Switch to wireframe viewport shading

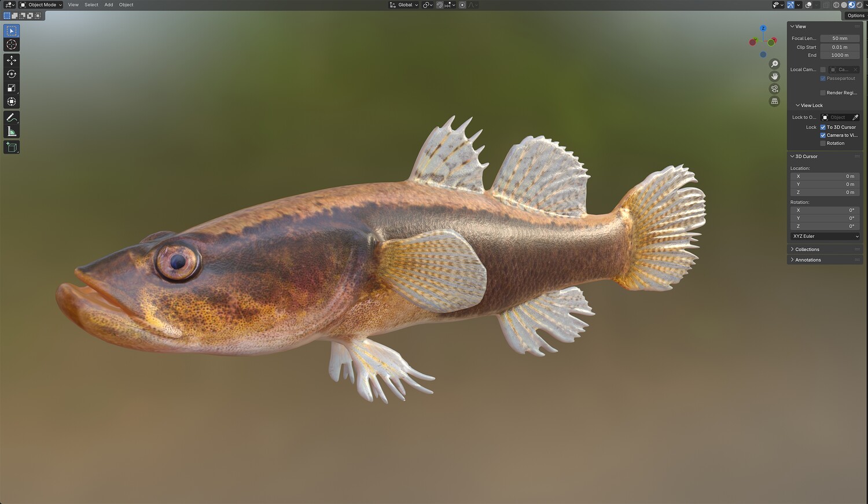point(836,5)
